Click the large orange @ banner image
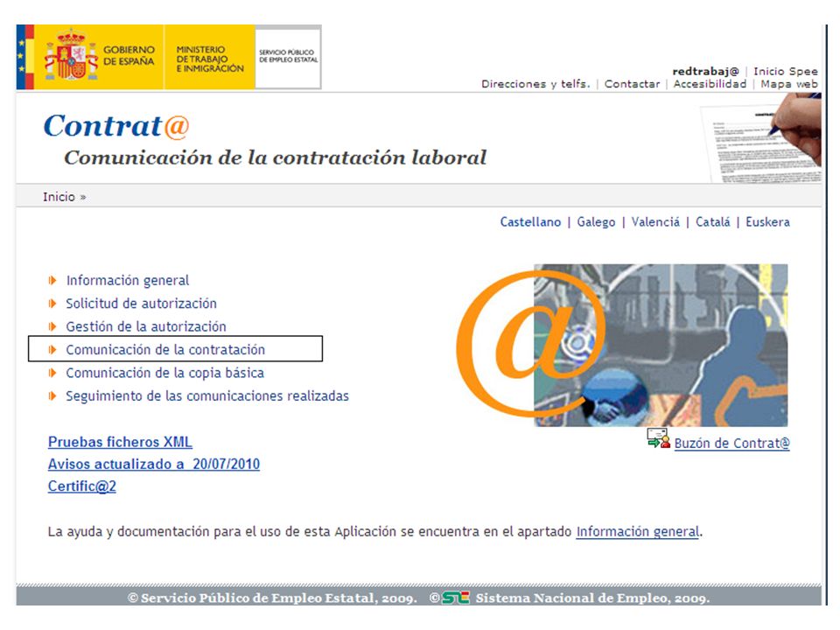Viewport: 840px width, 630px height. (x=622, y=345)
